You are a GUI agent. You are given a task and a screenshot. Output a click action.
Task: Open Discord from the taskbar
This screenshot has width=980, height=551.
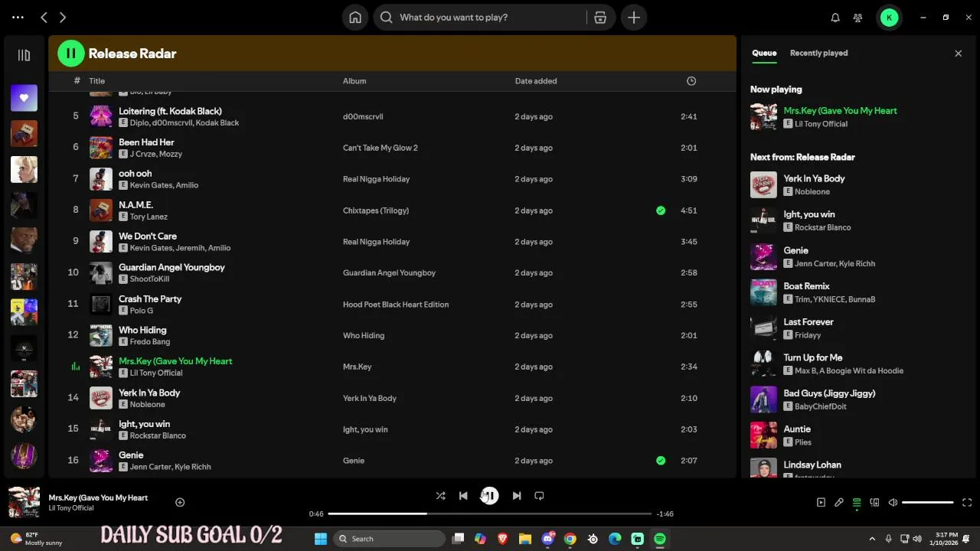(547, 539)
